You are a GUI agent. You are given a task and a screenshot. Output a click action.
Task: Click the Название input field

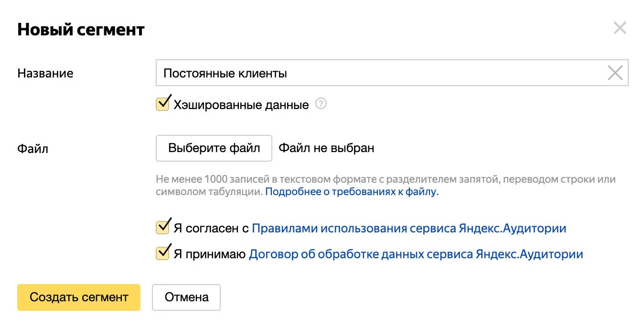click(x=392, y=73)
